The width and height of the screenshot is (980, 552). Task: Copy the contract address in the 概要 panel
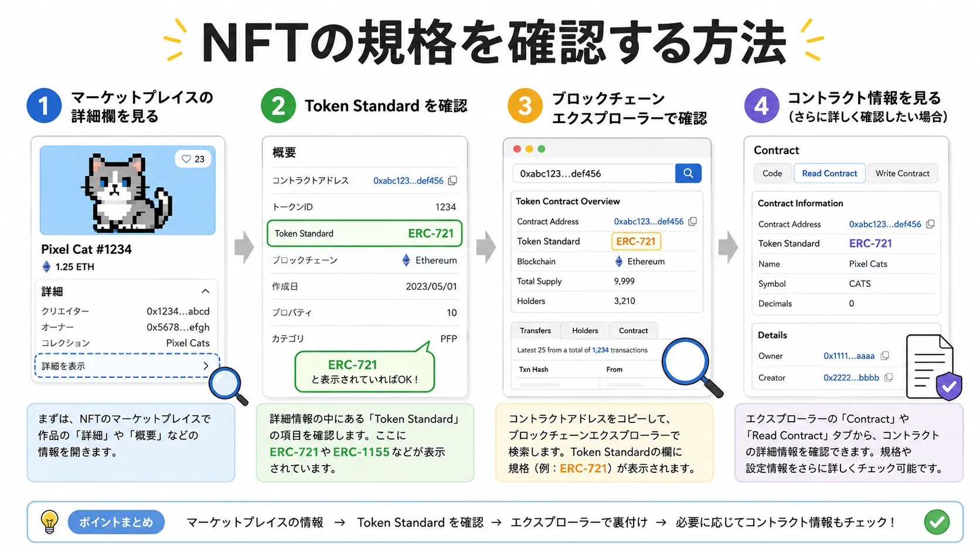point(452,181)
